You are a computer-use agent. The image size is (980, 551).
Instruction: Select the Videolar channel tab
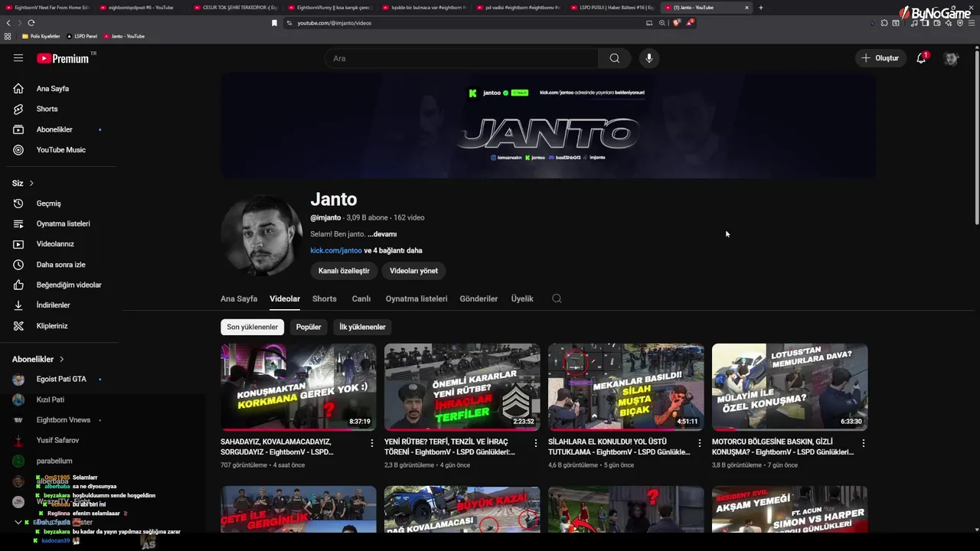tap(285, 298)
